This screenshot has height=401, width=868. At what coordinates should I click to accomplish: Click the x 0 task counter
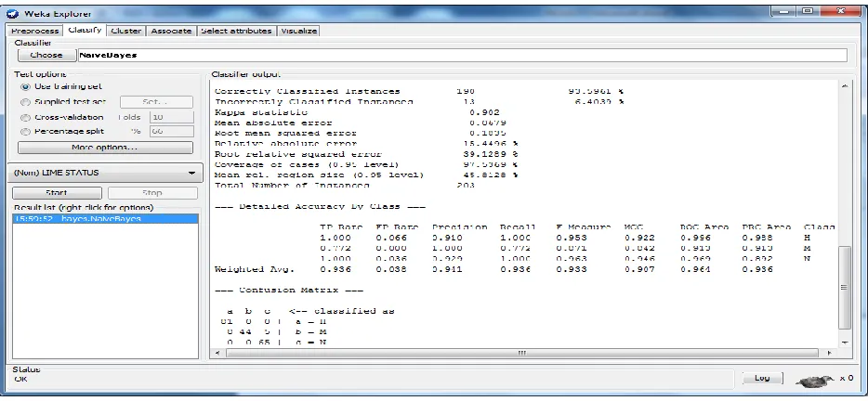click(847, 379)
